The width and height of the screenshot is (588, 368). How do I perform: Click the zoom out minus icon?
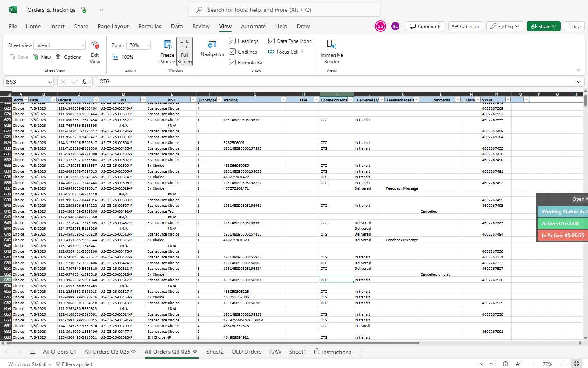531,364
